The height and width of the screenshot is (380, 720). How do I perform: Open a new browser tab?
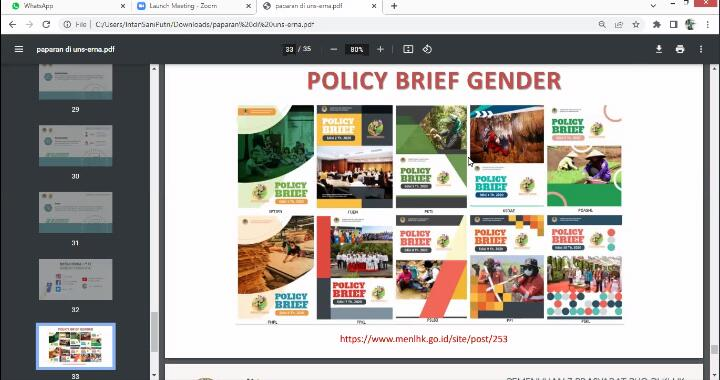[x=394, y=6]
